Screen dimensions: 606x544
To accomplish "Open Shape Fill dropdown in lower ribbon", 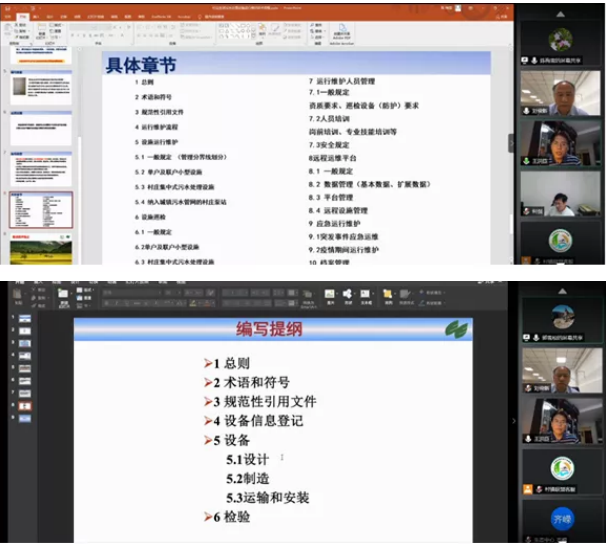I will pos(432,292).
